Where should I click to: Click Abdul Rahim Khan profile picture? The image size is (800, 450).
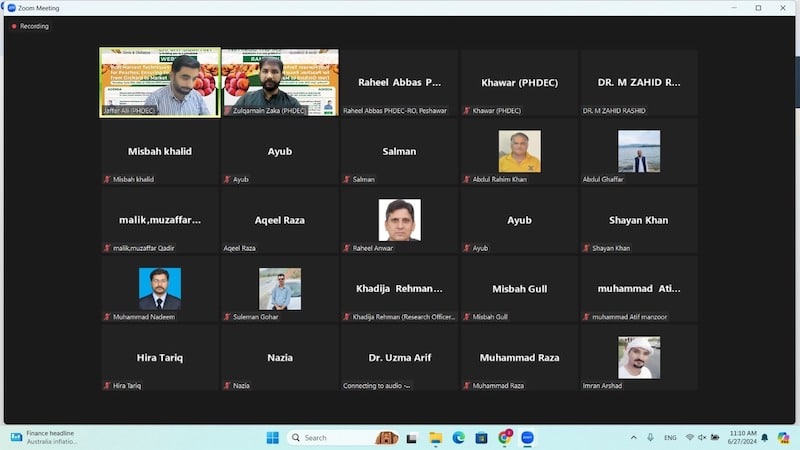pyautogui.click(x=519, y=151)
